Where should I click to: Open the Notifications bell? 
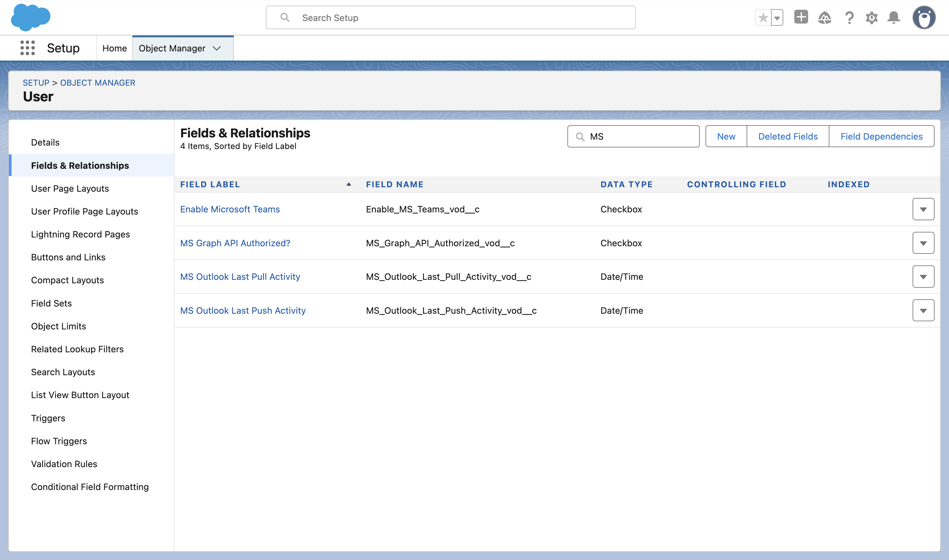[x=893, y=18]
